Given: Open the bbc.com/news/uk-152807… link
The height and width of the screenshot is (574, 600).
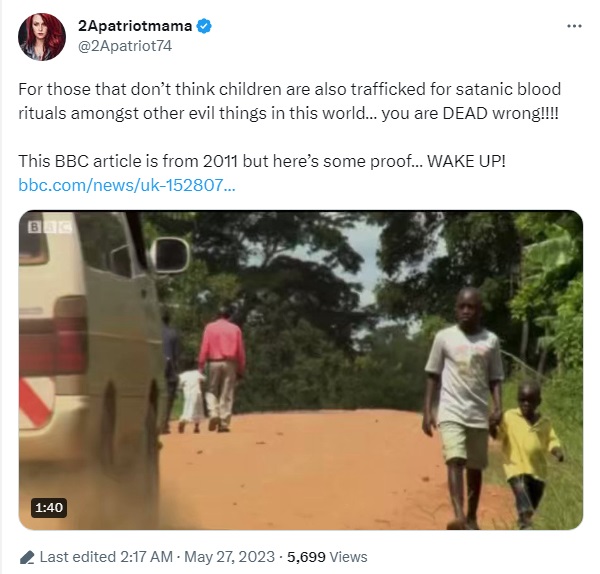Looking at the screenshot, I should (x=127, y=185).
